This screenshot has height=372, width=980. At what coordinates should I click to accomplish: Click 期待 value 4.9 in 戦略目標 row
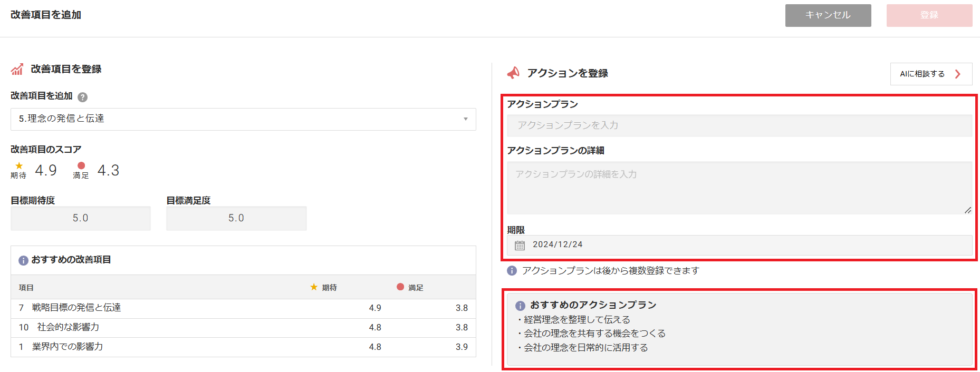pyautogui.click(x=375, y=308)
